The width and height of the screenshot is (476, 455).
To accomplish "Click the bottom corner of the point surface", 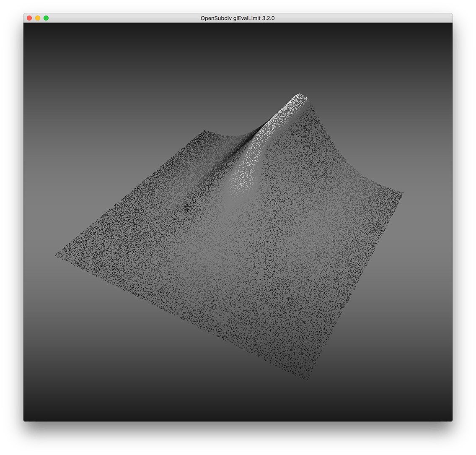I will (306, 379).
